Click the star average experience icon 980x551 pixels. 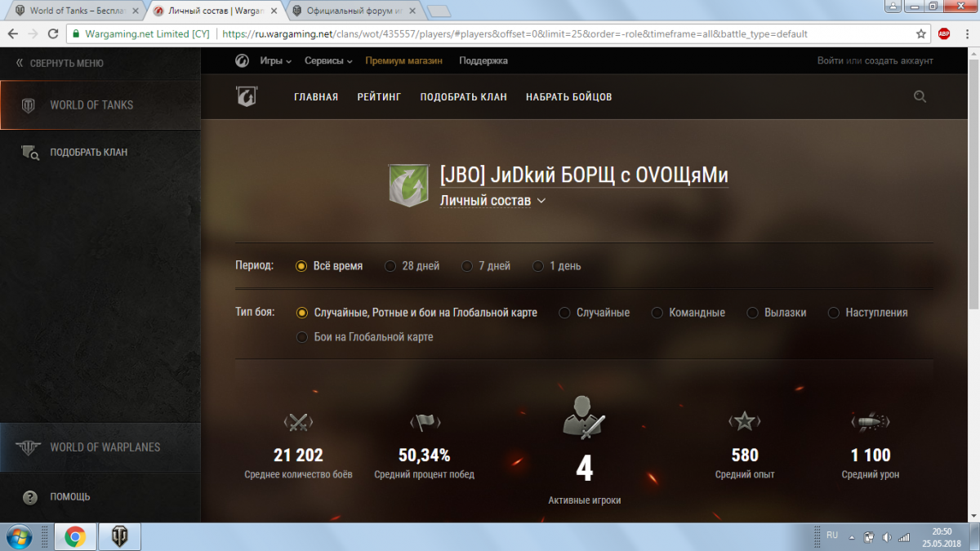[745, 421]
